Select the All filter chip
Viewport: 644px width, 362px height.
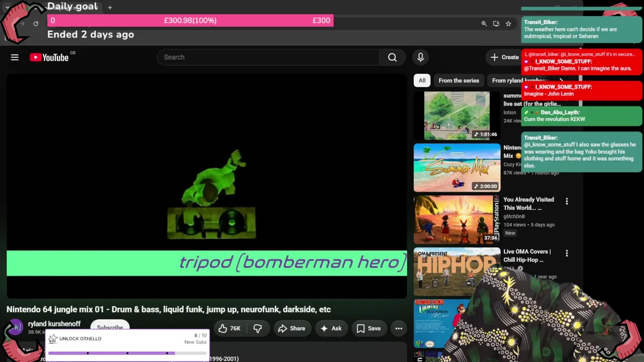pyautogui.click(x=422, y=80)
